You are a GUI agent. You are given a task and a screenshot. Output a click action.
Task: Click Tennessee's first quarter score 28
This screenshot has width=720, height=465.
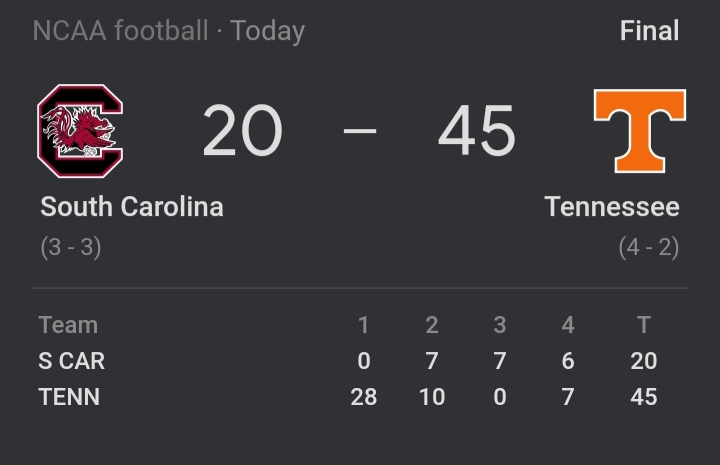364,397
